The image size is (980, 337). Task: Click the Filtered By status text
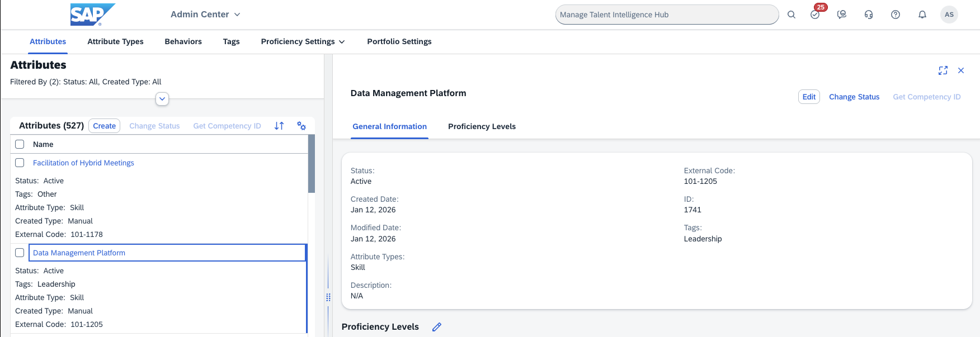click(x=86, y=82)
